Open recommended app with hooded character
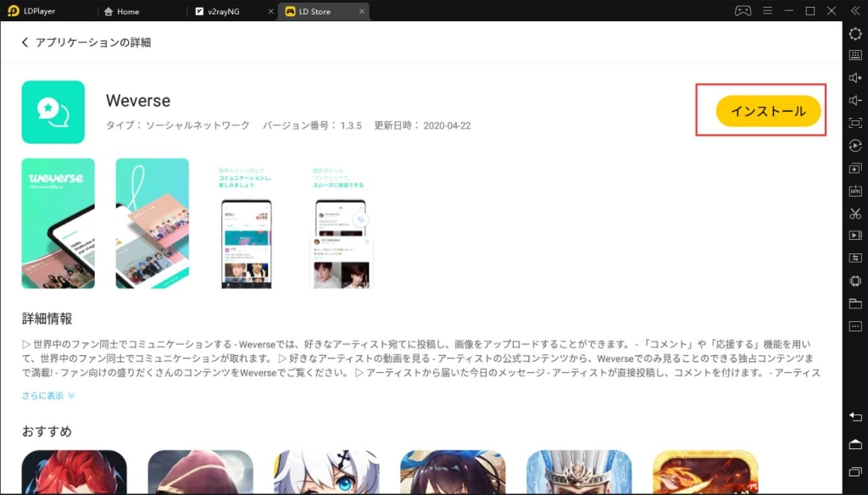This screenshot has width=868, height=495. coord(200,472)
